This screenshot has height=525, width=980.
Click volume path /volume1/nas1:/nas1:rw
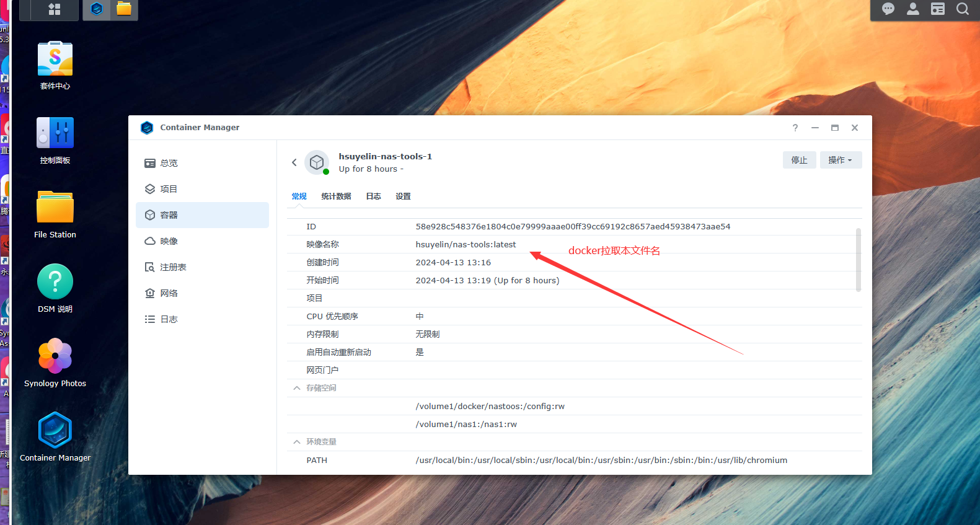(466, 425)
